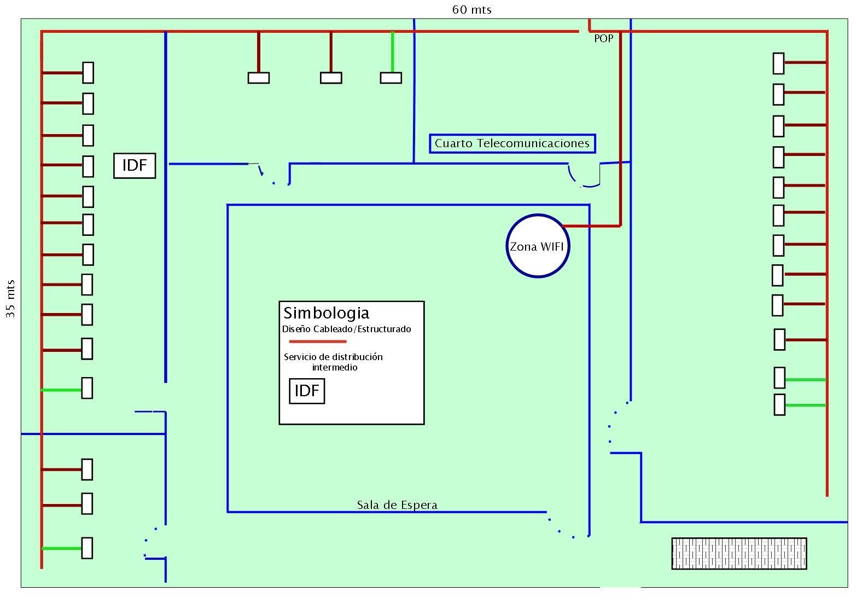Click the 35 mts dimension label
Image resolution: width=868 pixels, height=614 pixels.
[x=10, y=299]
